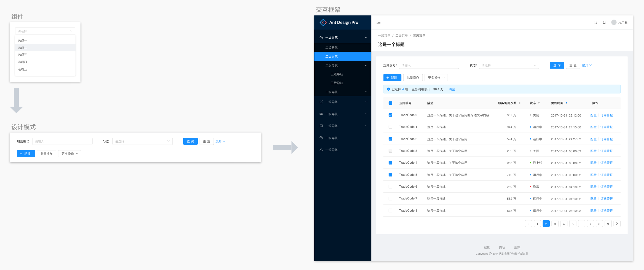This screenshot has height=270, width=644.
Task: Go to pagination page 9
Action: (x=608, y=224)
